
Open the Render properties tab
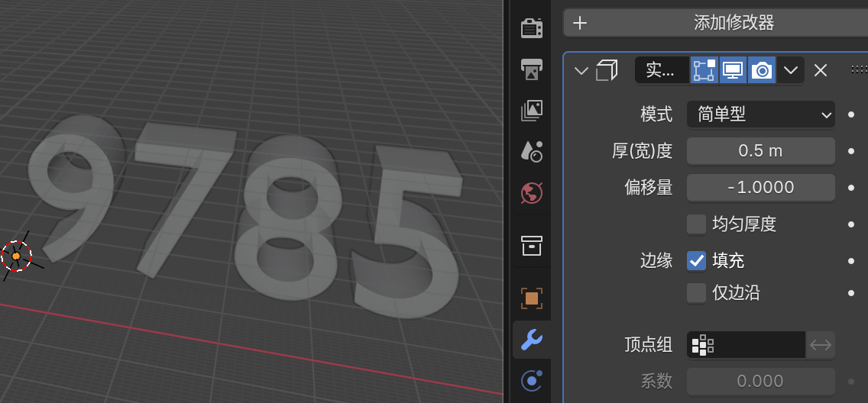coord(532,27)
